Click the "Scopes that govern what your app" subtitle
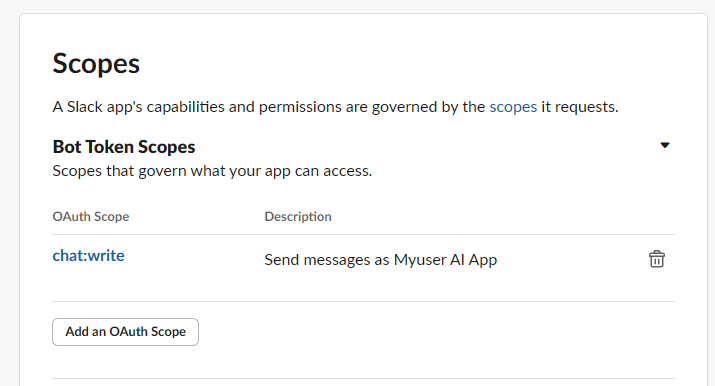 (x=212, y=171)
